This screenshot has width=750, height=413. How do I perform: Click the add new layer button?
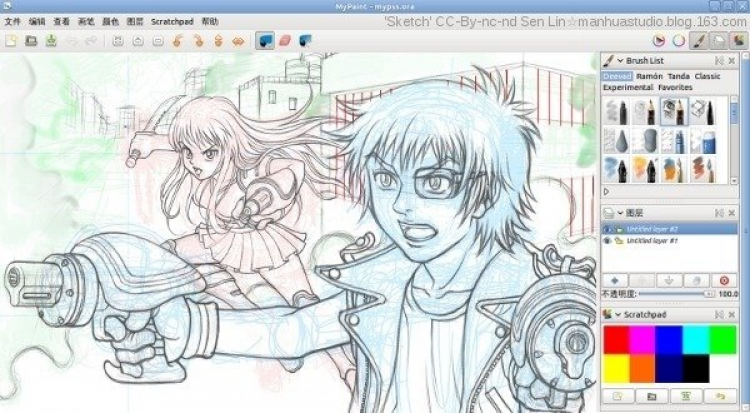(x=614, y=280)
